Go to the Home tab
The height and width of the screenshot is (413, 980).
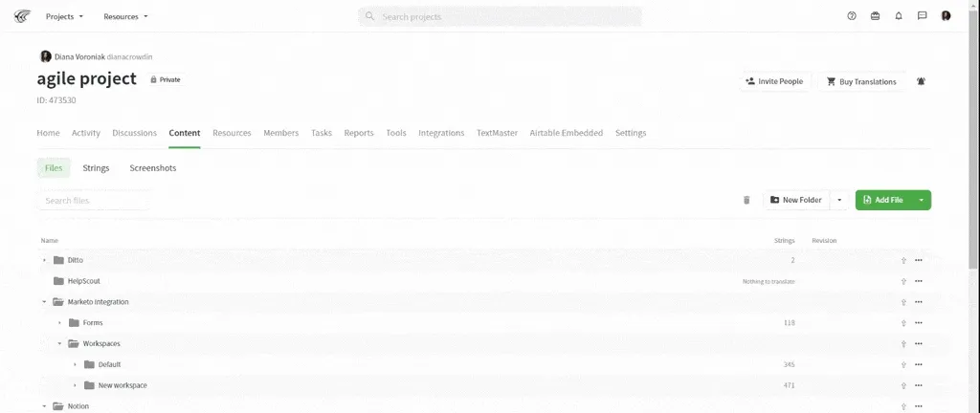[x=48, y=133]
